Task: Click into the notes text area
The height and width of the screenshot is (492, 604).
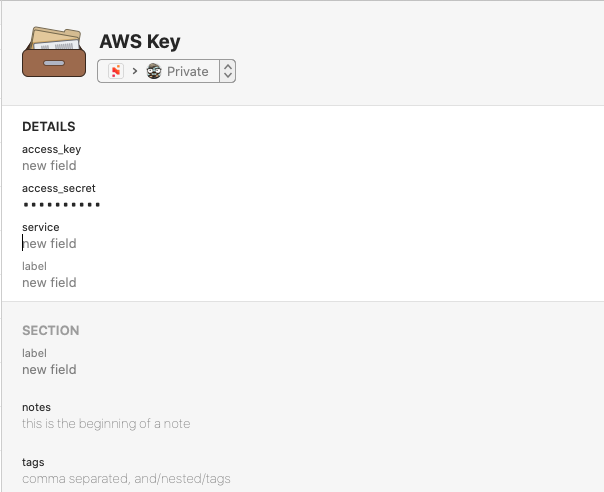Action: point(106,424)
